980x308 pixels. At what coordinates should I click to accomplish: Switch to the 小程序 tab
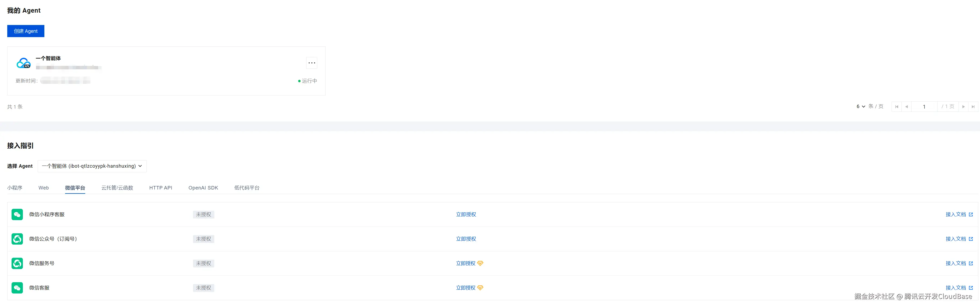(15, 188)
